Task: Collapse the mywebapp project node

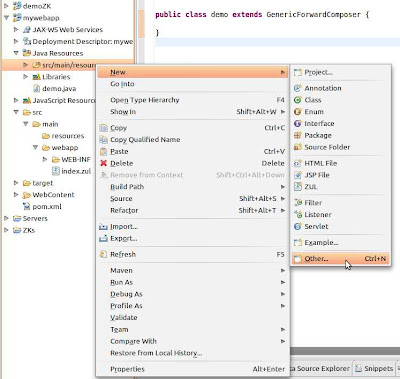Action: point(6,18)
